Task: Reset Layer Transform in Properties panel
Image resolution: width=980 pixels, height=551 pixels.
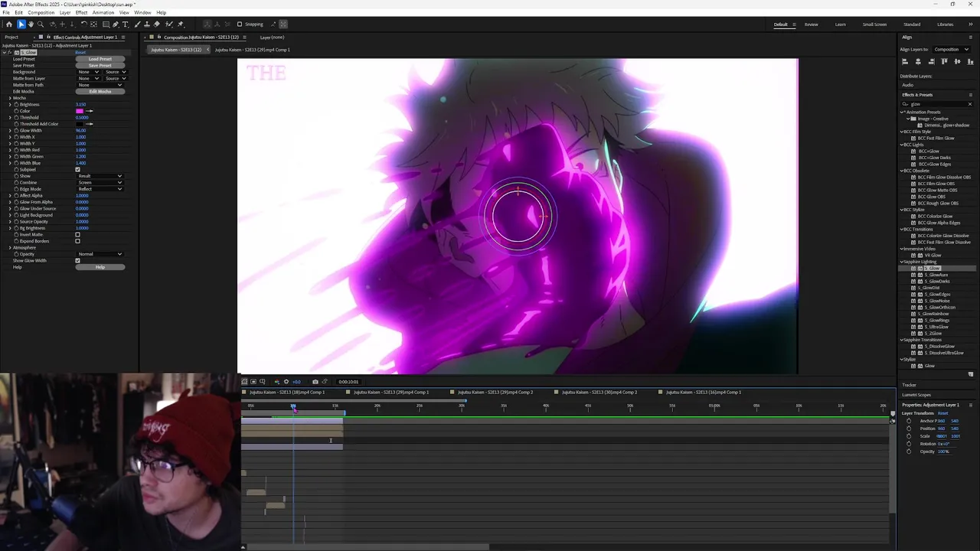Action: point(943,413)
